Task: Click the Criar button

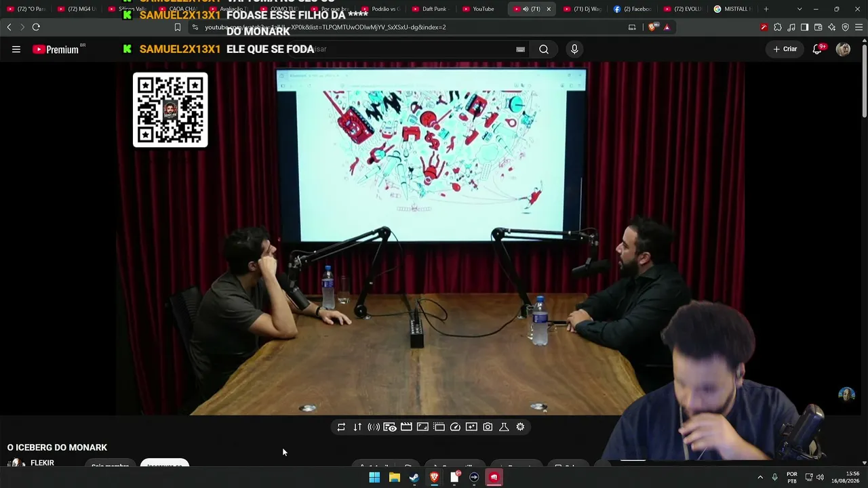Action: 785,49
